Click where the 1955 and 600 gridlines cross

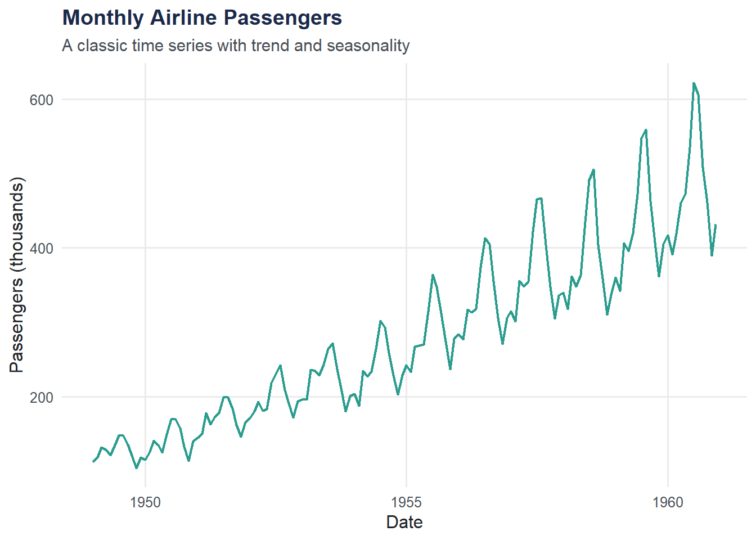(x=406, y=99)
